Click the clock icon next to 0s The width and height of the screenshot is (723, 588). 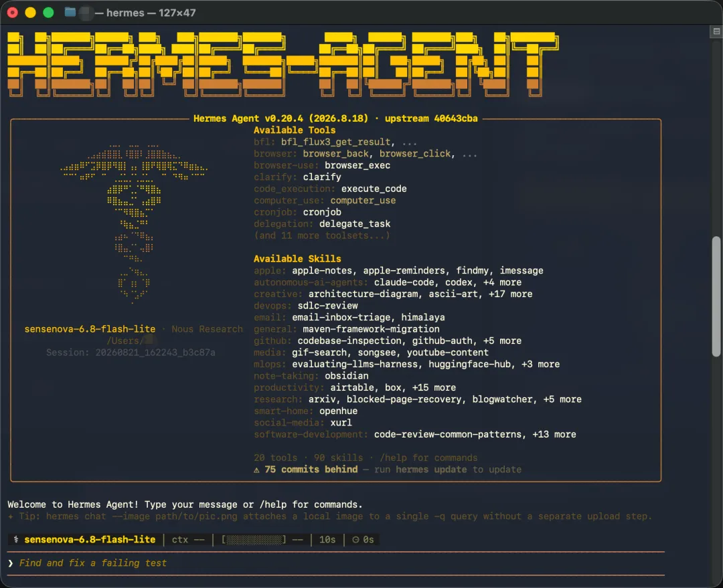point(355,539)
